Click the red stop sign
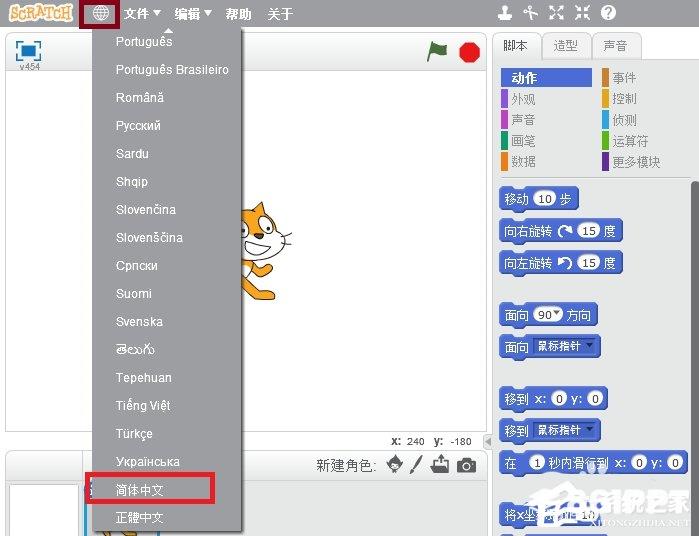Image resolution: width=699 pixels, height=536 pixels. point(469,52)
